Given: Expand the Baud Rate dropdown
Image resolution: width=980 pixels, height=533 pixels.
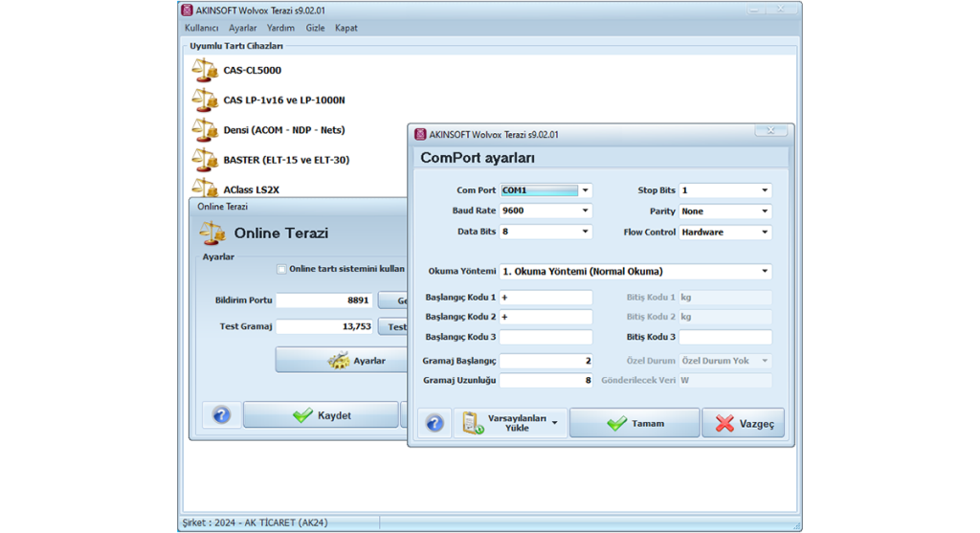Looking at the screenshot, I should pyautogui.click(x=586, y=211).
